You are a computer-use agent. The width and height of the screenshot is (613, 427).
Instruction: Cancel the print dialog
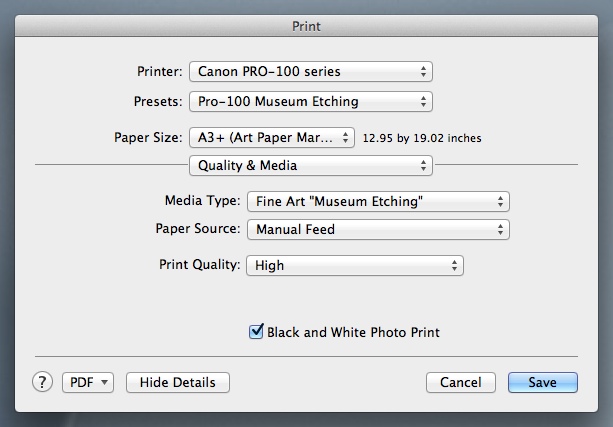pos(461,382)
